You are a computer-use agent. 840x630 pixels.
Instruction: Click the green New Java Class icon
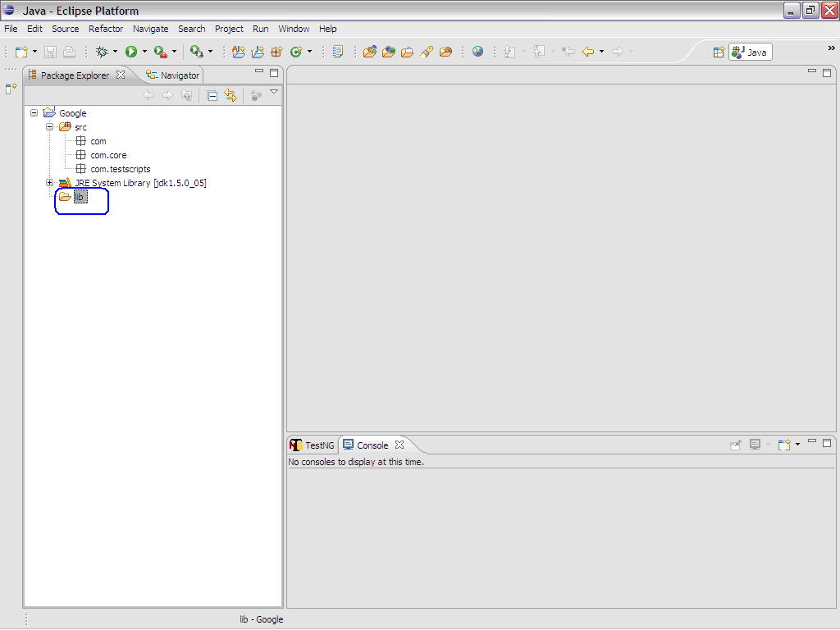(x=295, y=52)
